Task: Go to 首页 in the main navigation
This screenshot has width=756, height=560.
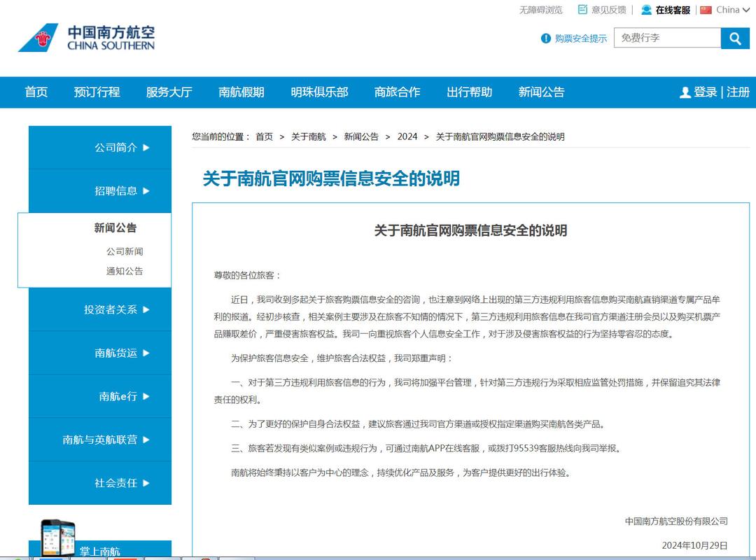Action: point(36,92)
